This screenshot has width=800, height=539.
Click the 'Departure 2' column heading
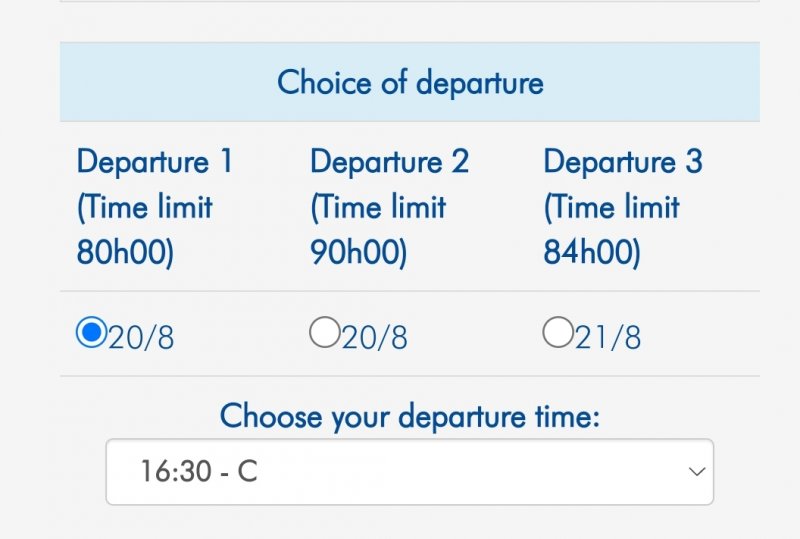coord(389,162)
